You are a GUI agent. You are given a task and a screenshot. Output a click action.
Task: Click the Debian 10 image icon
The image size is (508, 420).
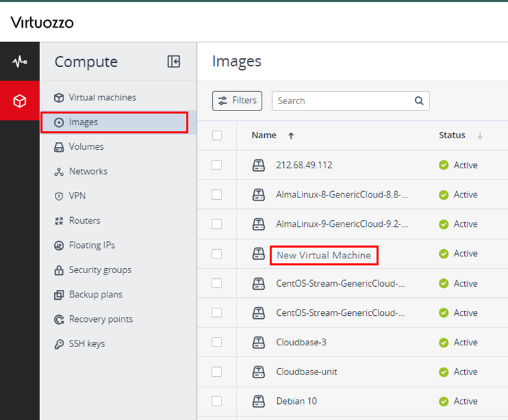coord(259,401)
